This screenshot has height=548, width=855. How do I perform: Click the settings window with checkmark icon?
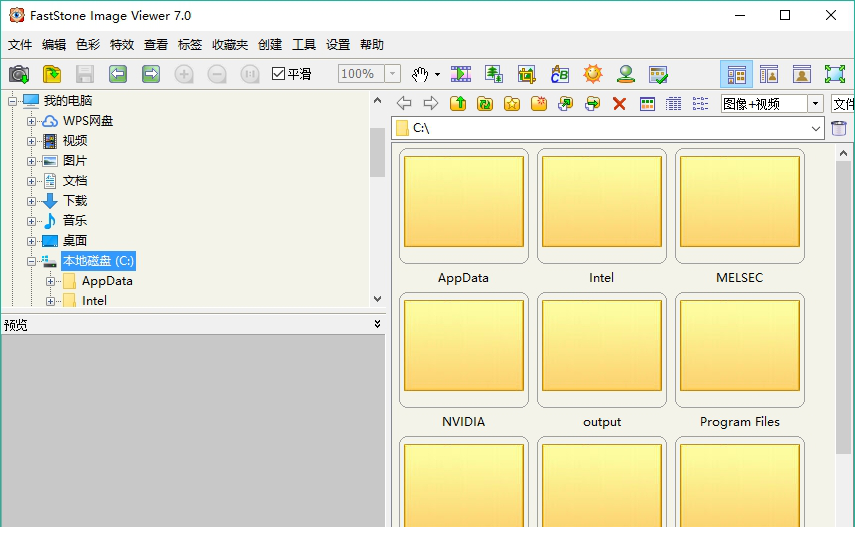click(658, 74)
